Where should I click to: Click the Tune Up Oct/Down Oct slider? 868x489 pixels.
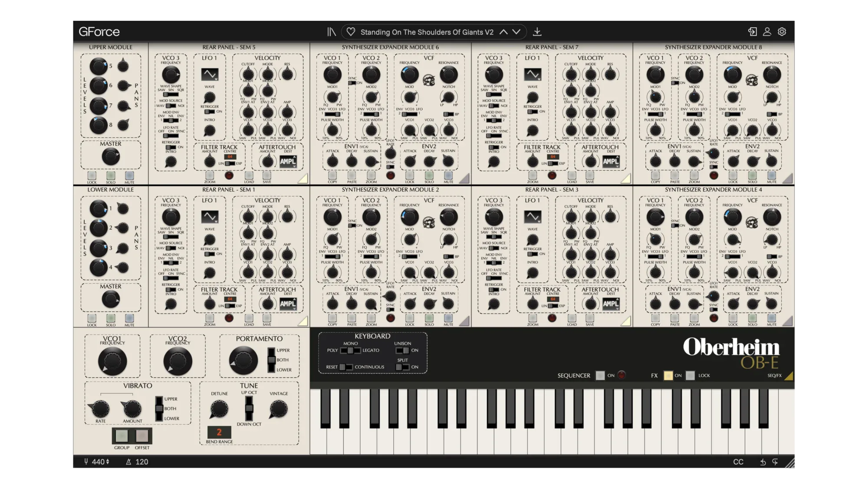pos(249,408)
